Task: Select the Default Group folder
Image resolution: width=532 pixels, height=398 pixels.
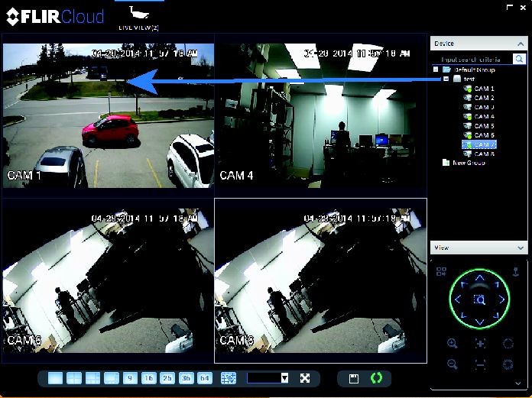Action: [469, 70]
